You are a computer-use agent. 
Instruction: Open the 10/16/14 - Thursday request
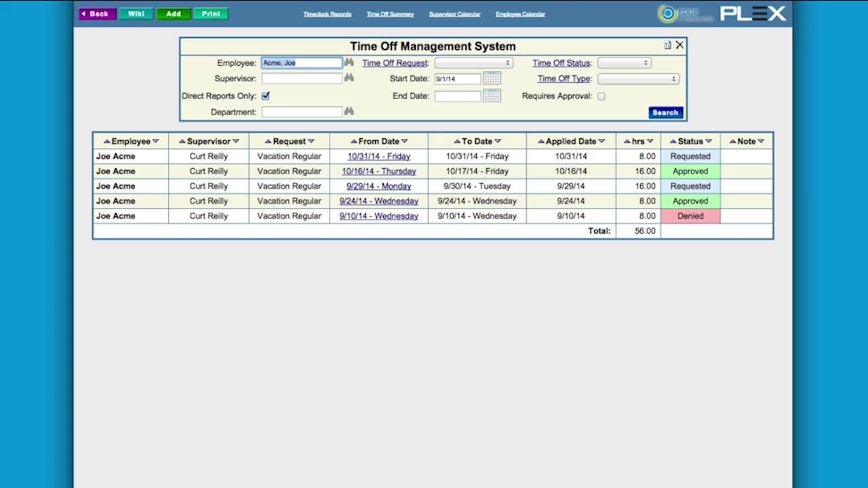379,171
